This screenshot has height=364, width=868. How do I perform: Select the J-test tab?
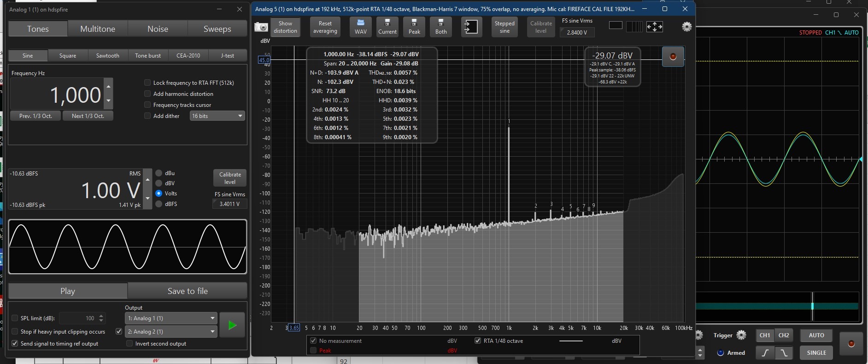pos(227,55)
